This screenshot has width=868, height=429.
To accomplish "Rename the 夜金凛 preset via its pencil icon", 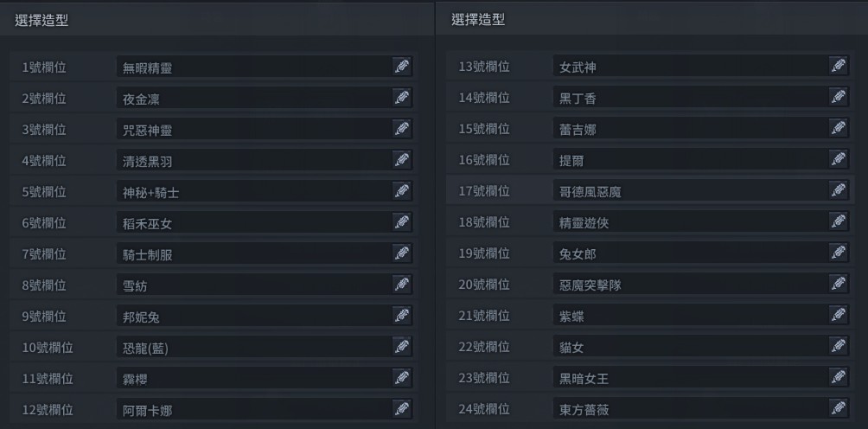I will click(x=401, y=98).
